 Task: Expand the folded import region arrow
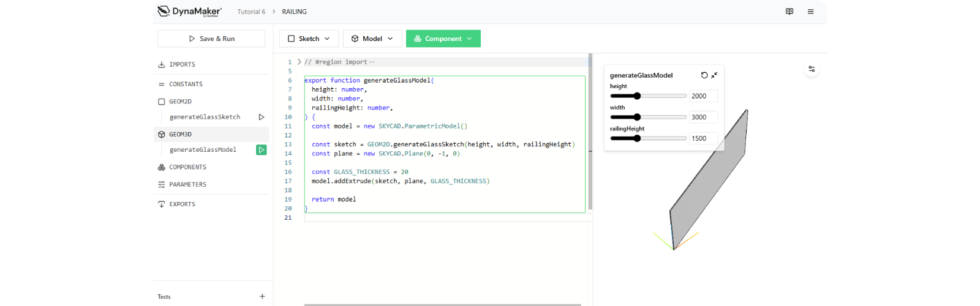click(299, 62)
